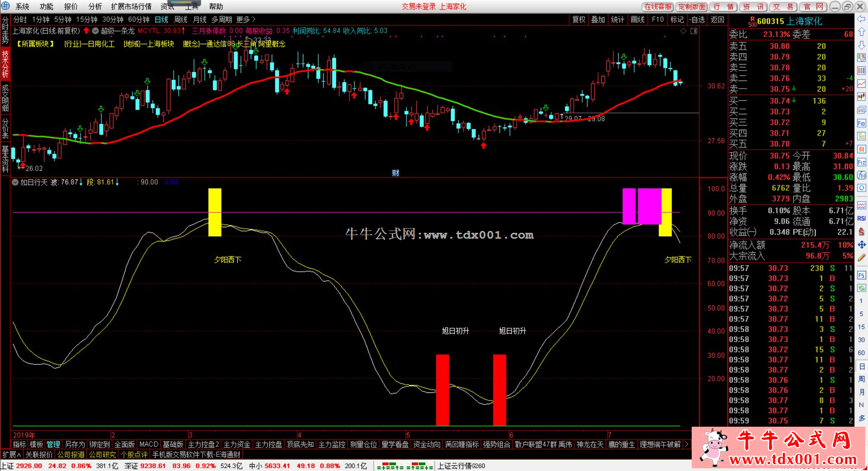This screenshot has height=471, width=868.
Task: Select the weekly 周 period in right toolbar
Action: [861, 379]
